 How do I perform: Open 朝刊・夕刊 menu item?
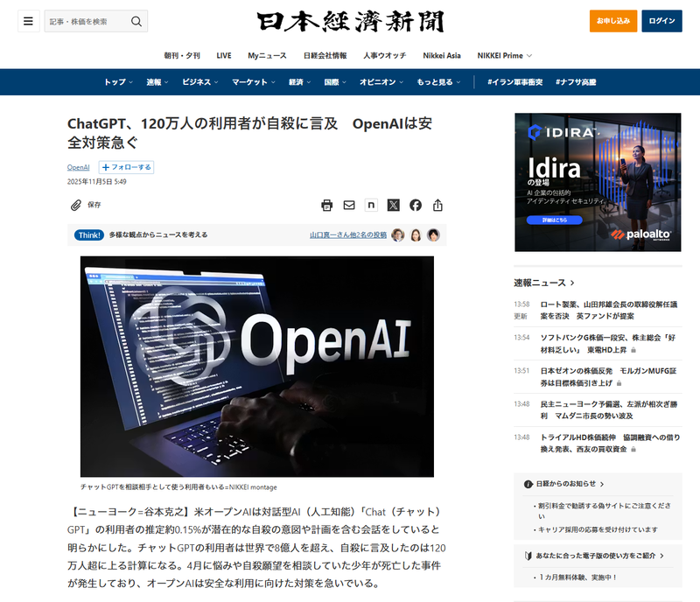(182, 55)
